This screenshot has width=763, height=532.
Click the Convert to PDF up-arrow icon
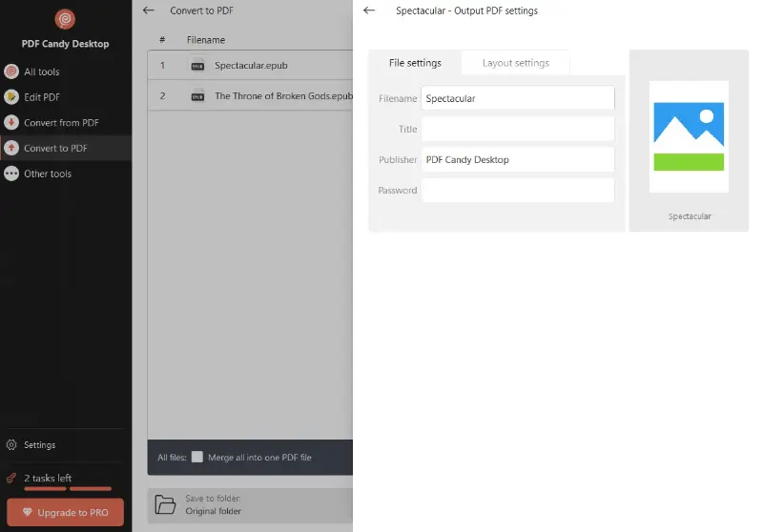tap(11, 148)
